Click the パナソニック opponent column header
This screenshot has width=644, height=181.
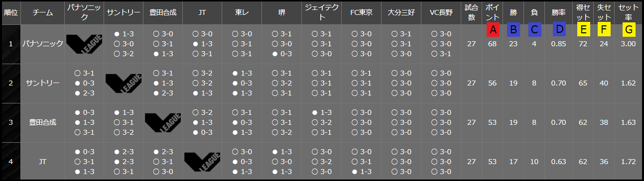tap(84, 13)
